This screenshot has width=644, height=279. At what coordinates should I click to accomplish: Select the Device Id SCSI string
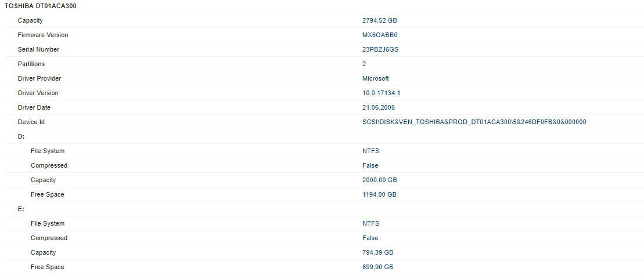pyautogui.click(x=474, y=122)
